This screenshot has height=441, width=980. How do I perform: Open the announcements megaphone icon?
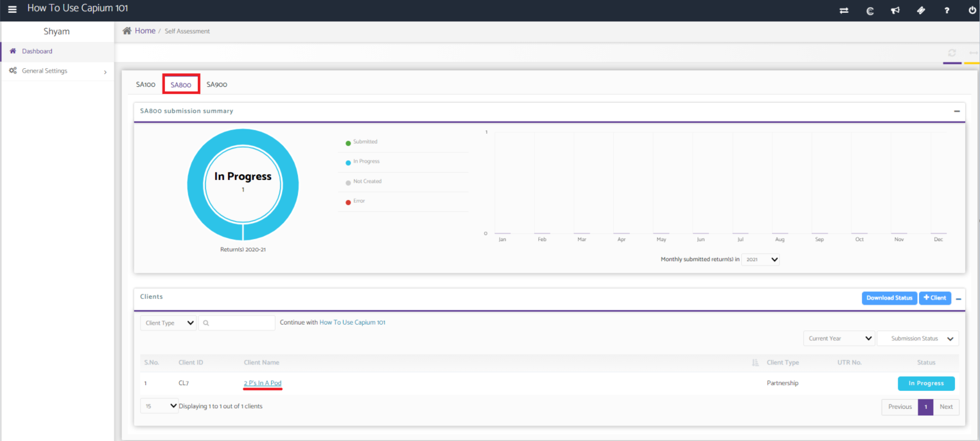point(895,10)
